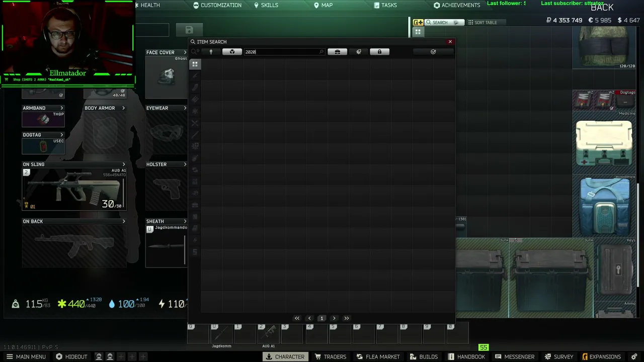Select the Jagdkommando knife in Sheath slot

point(167,246)
